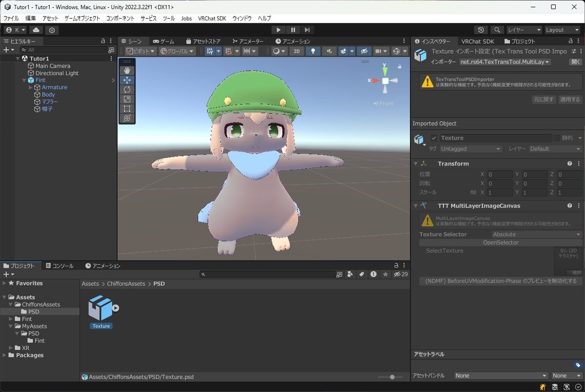Click the plus add button in Hierarchy
Screen dimensions: 585x392
tap(6, 50)
